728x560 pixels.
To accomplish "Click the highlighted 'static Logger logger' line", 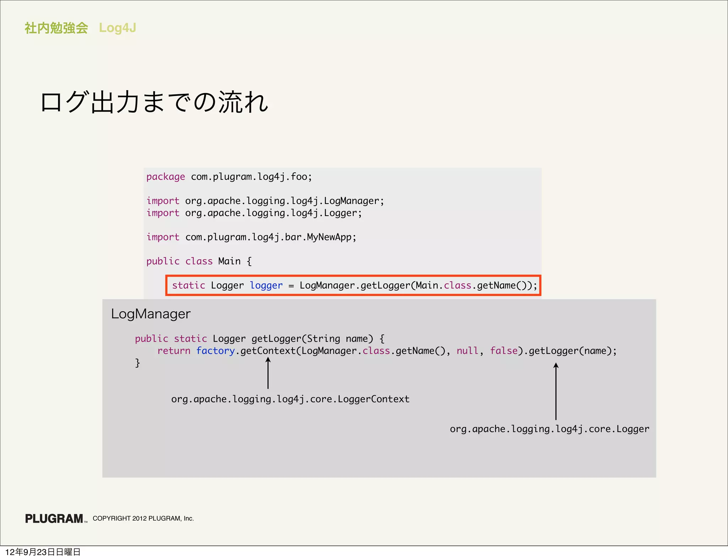I will coord(353,285).
